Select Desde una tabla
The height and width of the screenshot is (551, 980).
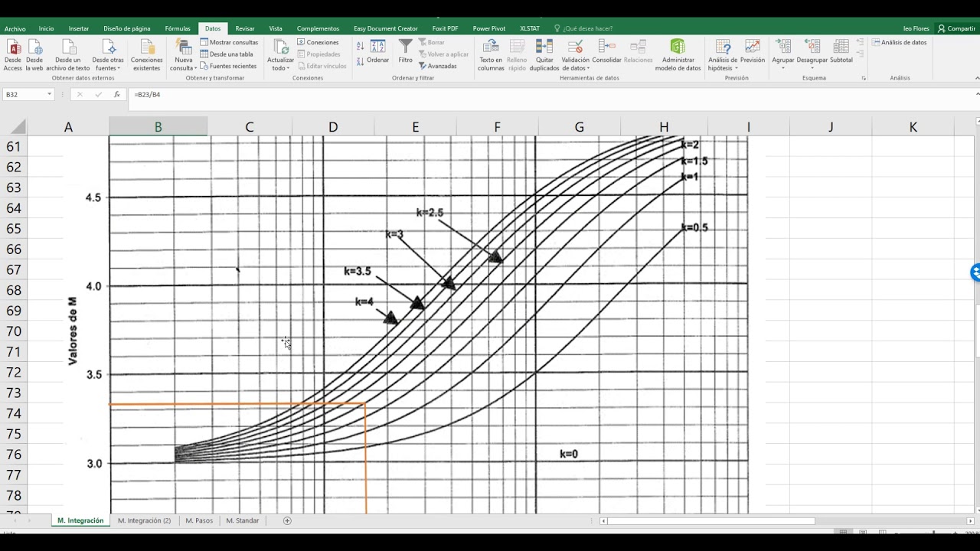[227, 54]
